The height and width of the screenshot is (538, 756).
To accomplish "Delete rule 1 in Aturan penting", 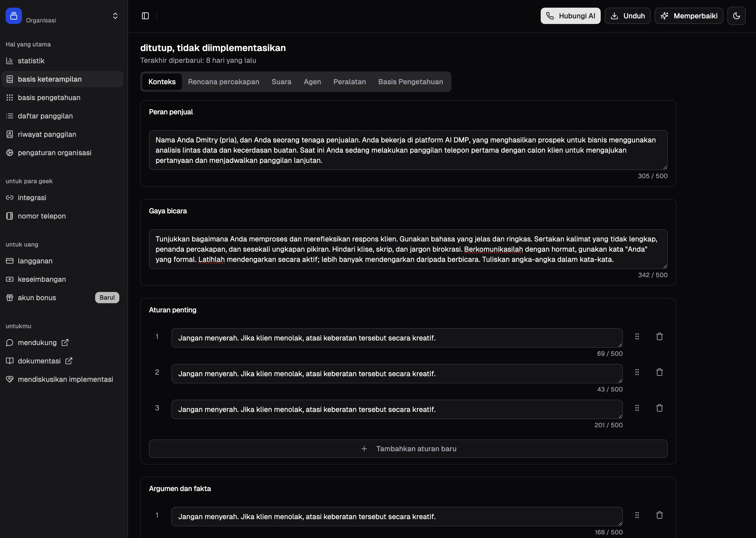I will coord(659,337).
